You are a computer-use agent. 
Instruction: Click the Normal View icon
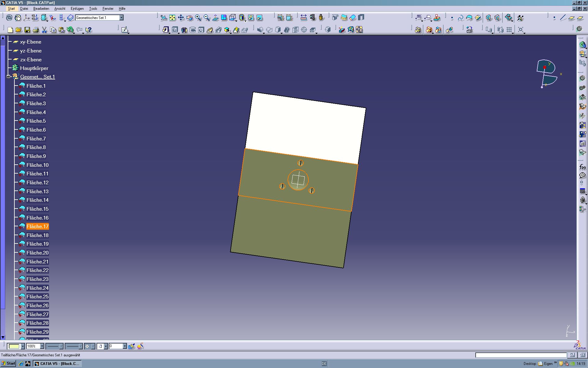[x=215, y=18]
